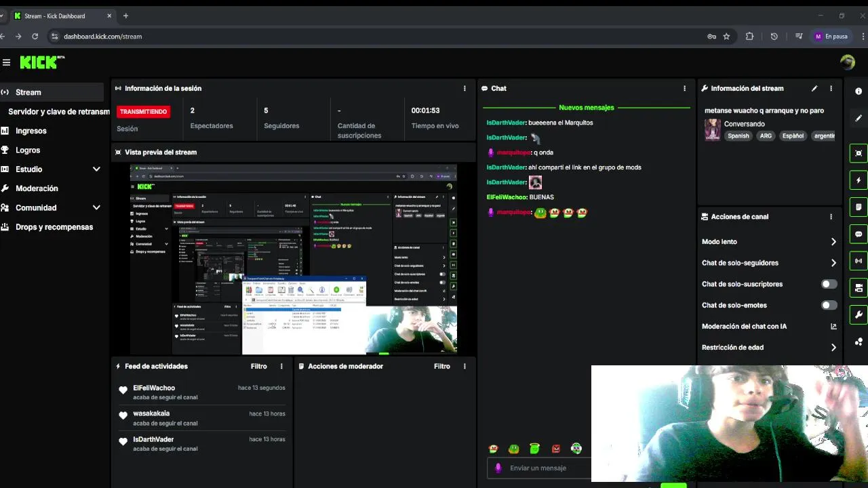The image size is (868, 488).
Task: Open Acciones de canal three-dot menu
Action: [831, 217]
